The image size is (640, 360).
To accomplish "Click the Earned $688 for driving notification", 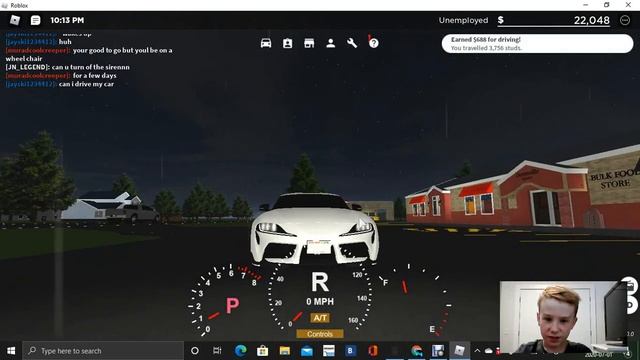I will tap(537, 44).
